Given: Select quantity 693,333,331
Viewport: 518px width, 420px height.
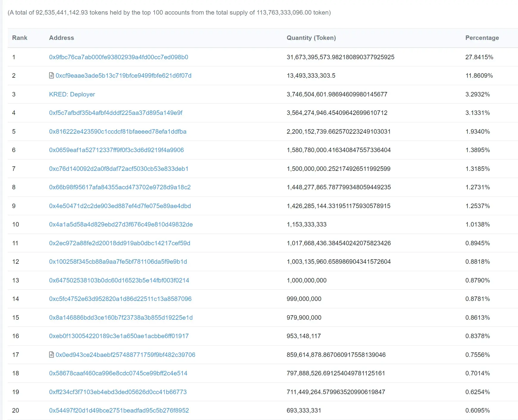Looking at the screenshot, I should pyautogui.click(x=304, y=410).
